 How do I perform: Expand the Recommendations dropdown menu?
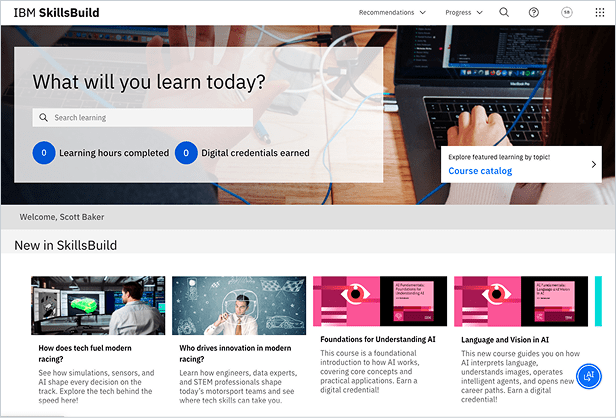[x=392, y=13]
